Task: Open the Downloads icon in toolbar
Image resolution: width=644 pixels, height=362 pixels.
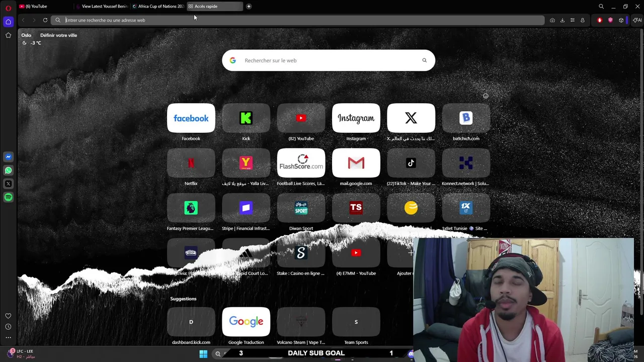Action: click(x=562, y=20)
